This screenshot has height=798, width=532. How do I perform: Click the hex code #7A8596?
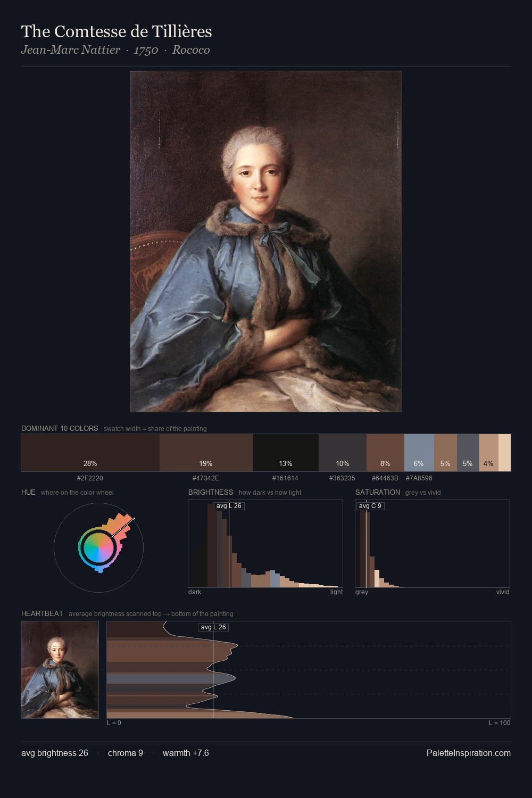(419, 478)
